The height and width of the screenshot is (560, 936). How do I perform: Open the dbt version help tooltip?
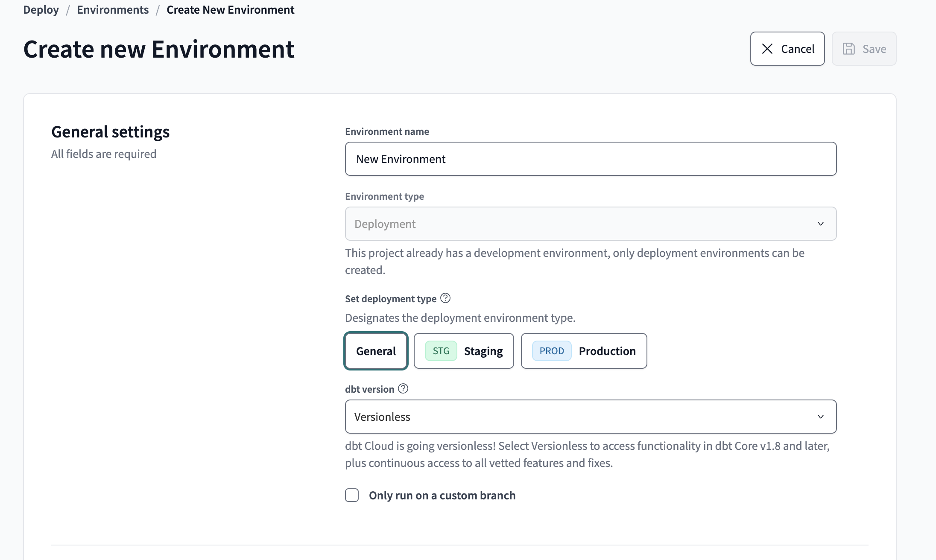(x=403, y=389)
